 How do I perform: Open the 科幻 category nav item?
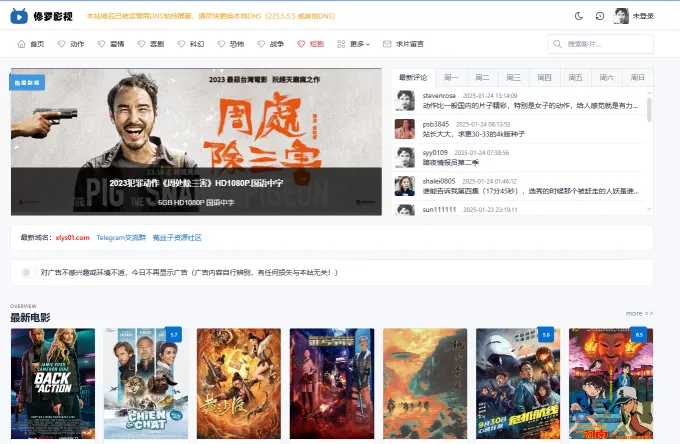tap(191, 44)
